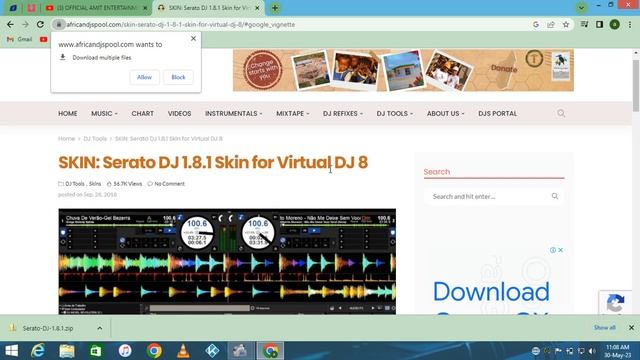Expand the MIXTAPE menu
The width and height of the screenshot is (640, 360).
coord(293,113)
